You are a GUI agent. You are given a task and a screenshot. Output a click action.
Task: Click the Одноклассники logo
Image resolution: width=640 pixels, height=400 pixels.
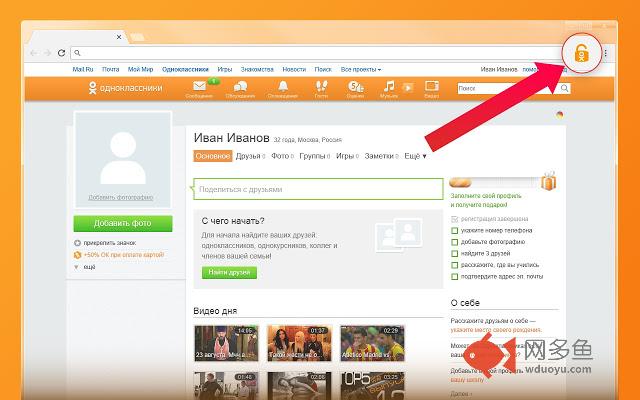click(x=125, y=88)
